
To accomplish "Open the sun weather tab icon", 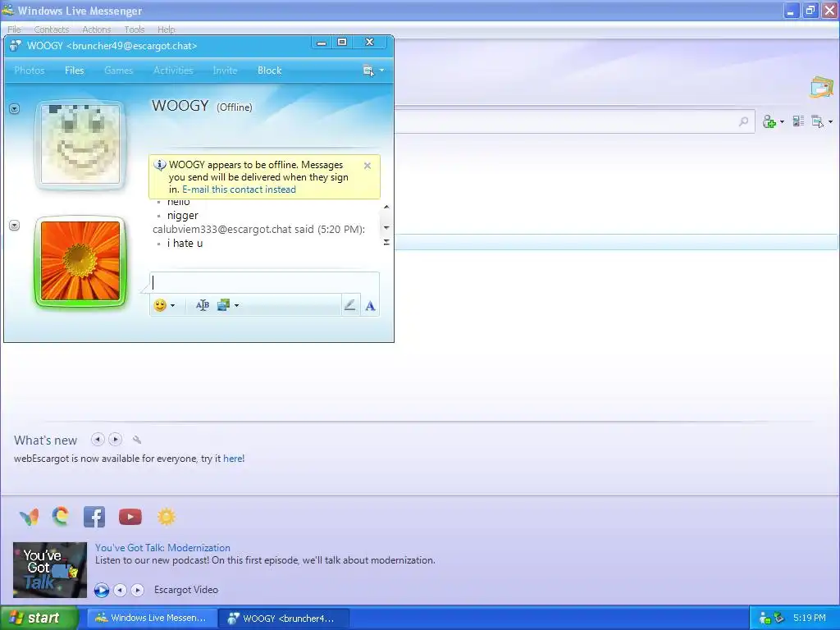I will (x=167, y=517).
